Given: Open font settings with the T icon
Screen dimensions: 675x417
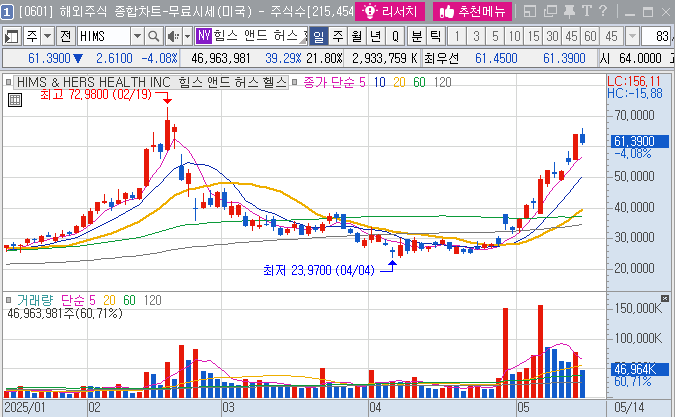Looking at the screenshot, I should tap(586, 11).
